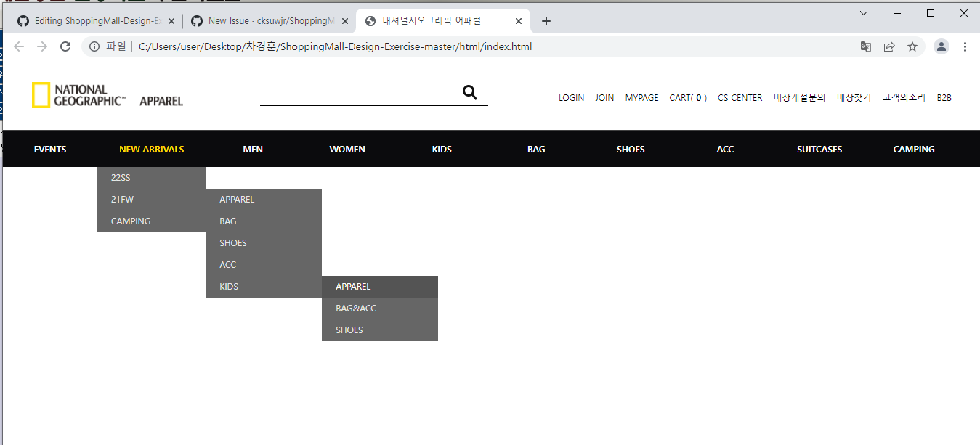Screen dimensions: 980x445
Task: View the cart via CART( 0 )
Action: 687,97
